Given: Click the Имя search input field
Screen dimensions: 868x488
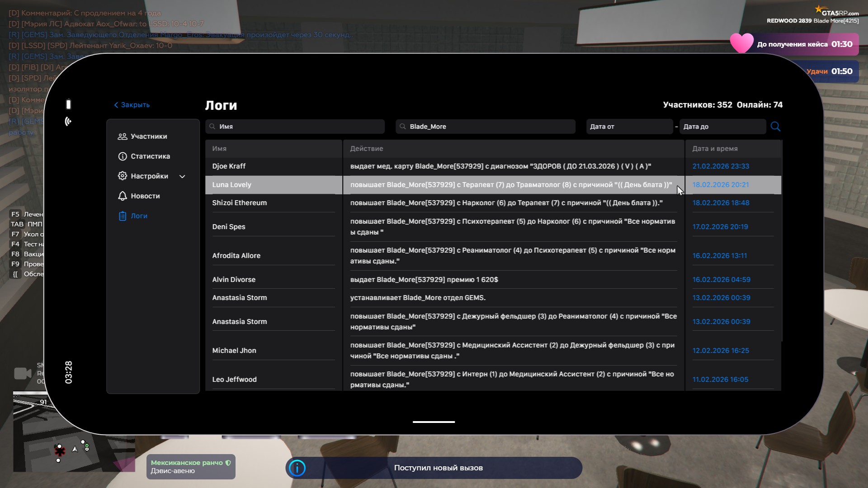Looking at the screenshot, I should [x=295, y=127].
